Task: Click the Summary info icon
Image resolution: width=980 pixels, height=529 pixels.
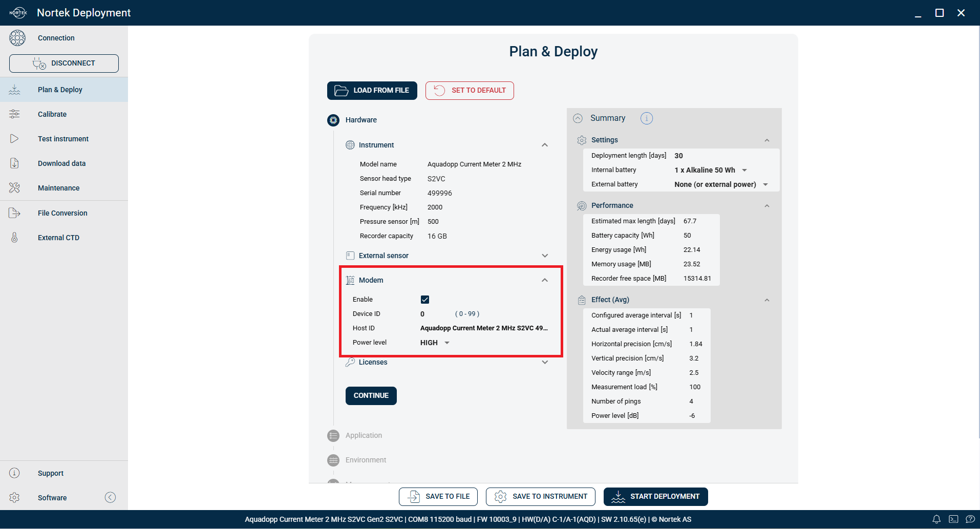Action: [647, 118]
